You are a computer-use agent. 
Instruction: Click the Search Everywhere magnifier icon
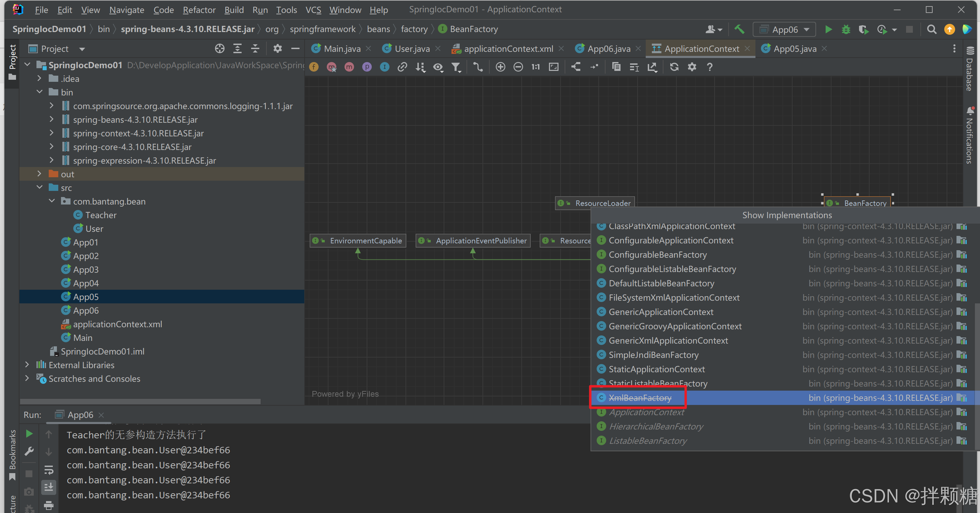931,29
